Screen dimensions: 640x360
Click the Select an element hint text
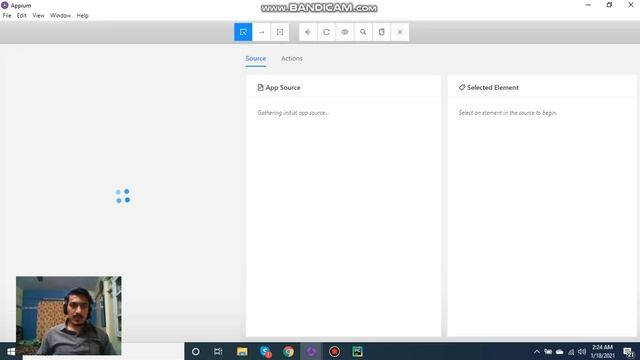coord(508,113)
